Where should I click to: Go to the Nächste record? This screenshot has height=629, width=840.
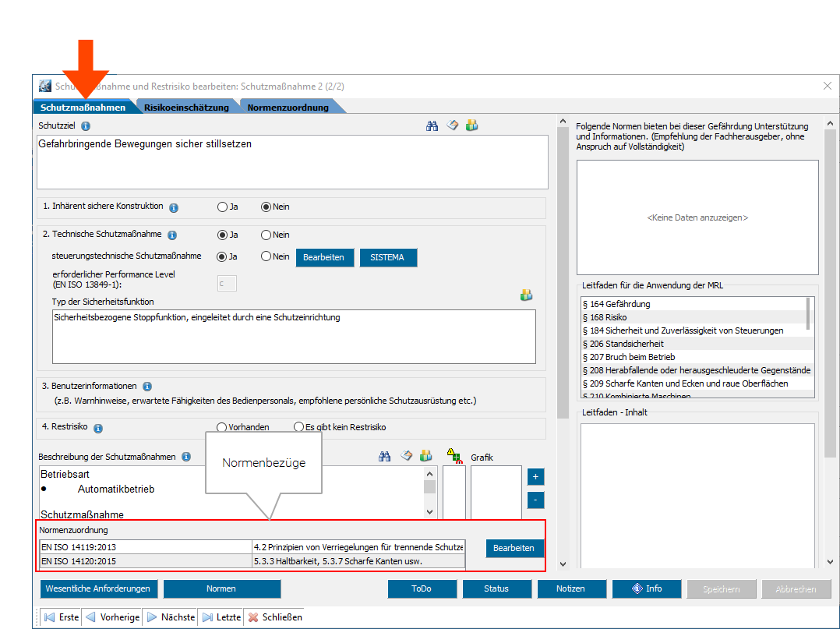(171, 617)
